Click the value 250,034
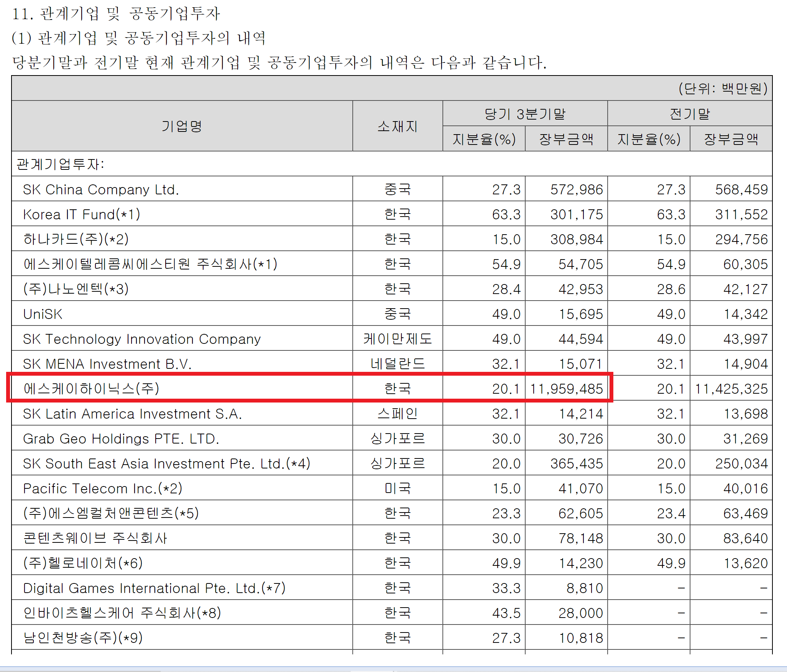787x672 pixels. click(741, 463)
